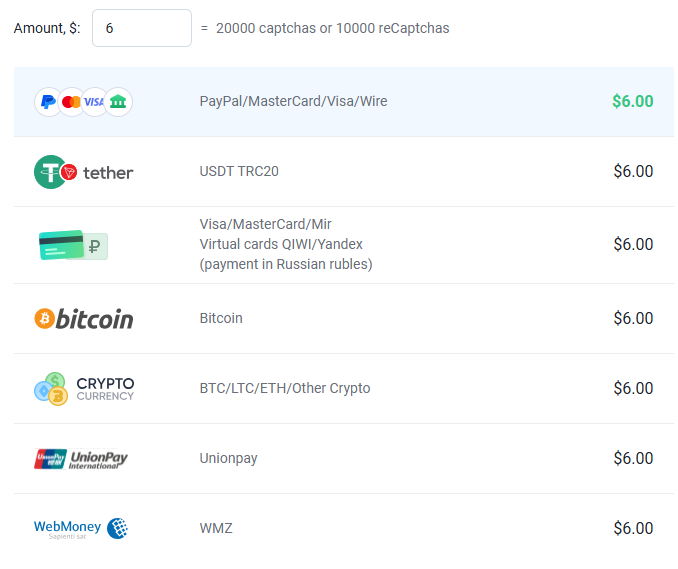678x569 pixels.
Task: Click the WebMoney logo
Action: click(81, 528)
